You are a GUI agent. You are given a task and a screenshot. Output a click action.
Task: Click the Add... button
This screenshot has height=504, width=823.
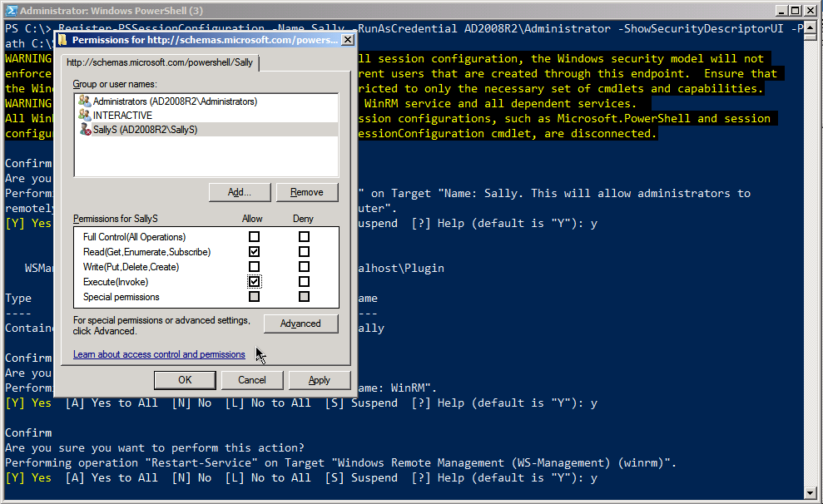point(240,192)
